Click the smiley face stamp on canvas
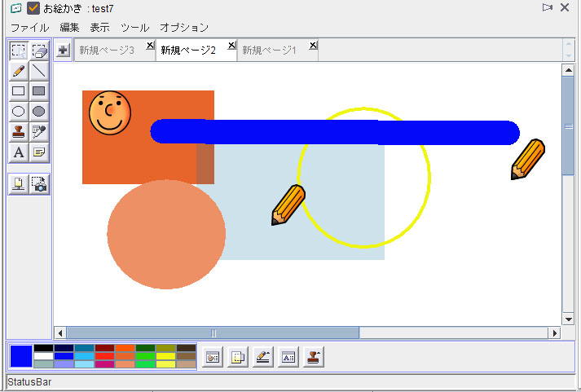Image resolution: width=581 pixels, height=392 pixels. [110, 112]
